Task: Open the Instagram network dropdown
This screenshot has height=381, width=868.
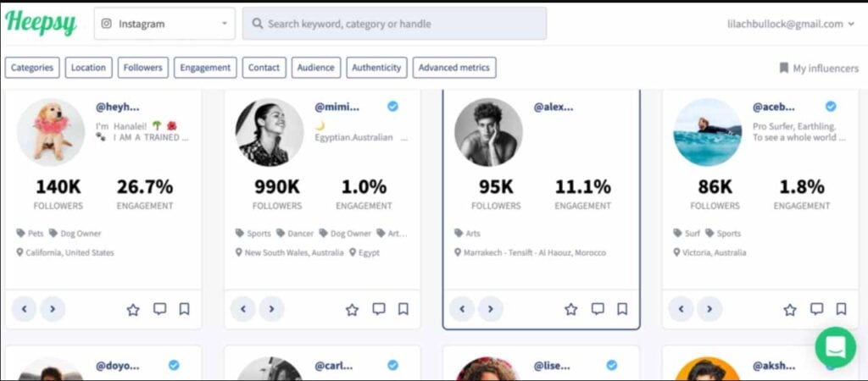Action: [164, 24]
